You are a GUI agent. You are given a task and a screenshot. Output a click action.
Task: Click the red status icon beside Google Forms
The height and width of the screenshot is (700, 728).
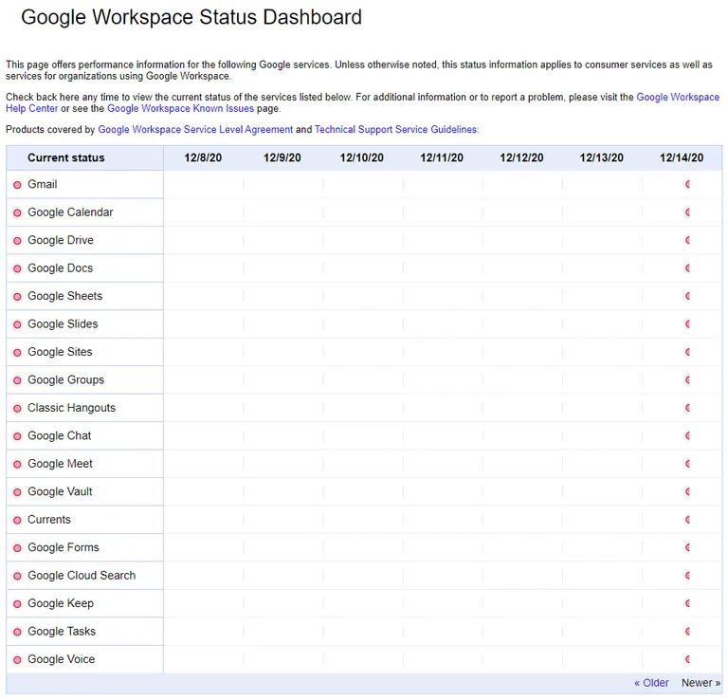tap(17, 548)
